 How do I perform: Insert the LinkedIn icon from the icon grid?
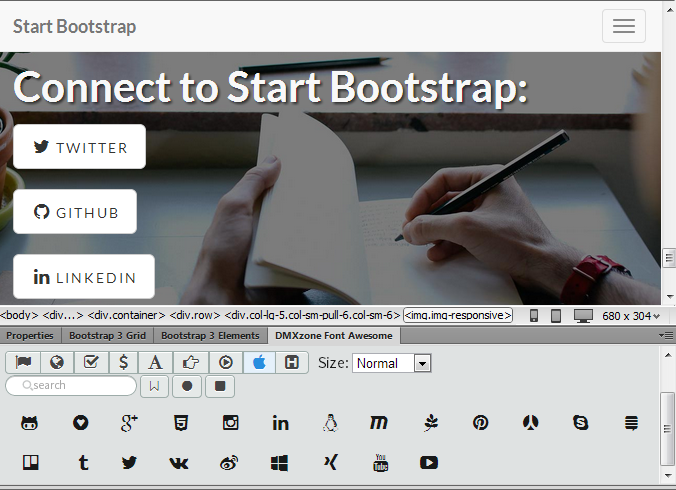click(280, 423)
